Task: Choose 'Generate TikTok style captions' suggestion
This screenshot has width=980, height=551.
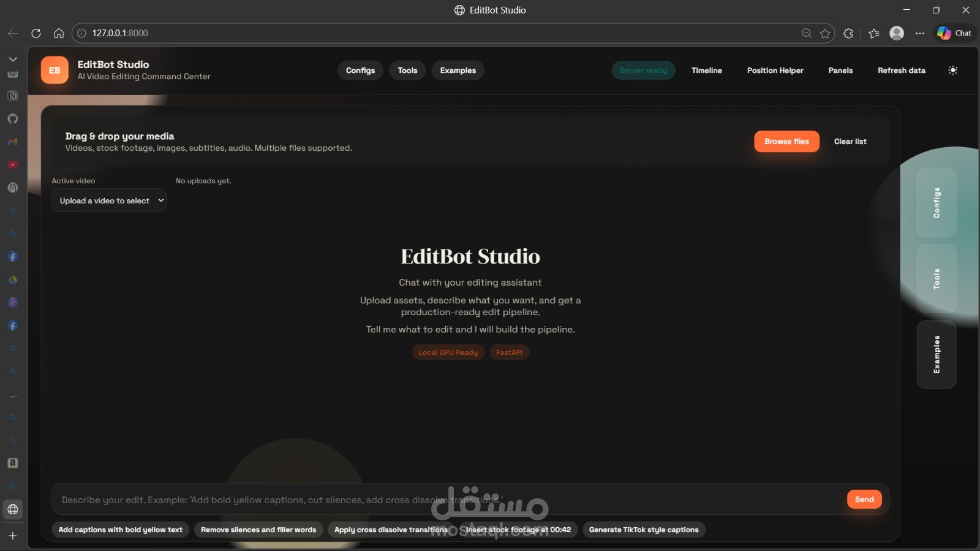Action: point(644,530)
